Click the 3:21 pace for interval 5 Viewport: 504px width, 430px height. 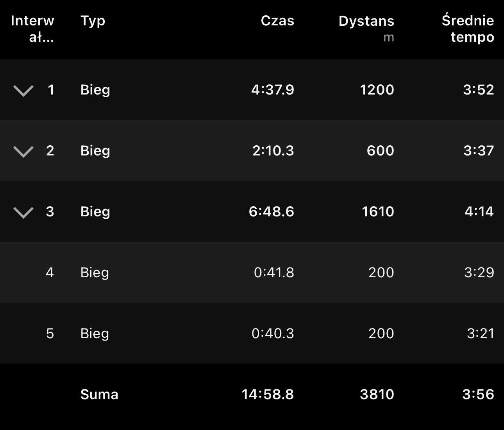click(x=480, y=334)
